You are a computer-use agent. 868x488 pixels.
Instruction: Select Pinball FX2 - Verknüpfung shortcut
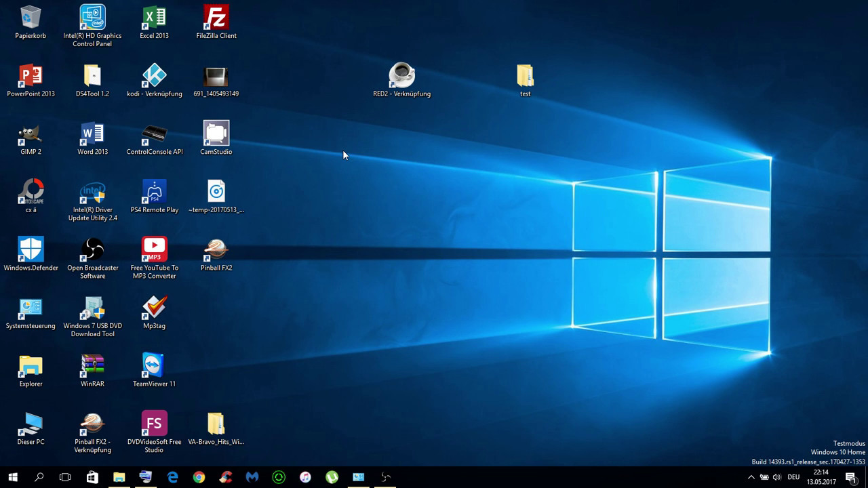[x=92, y=424]
